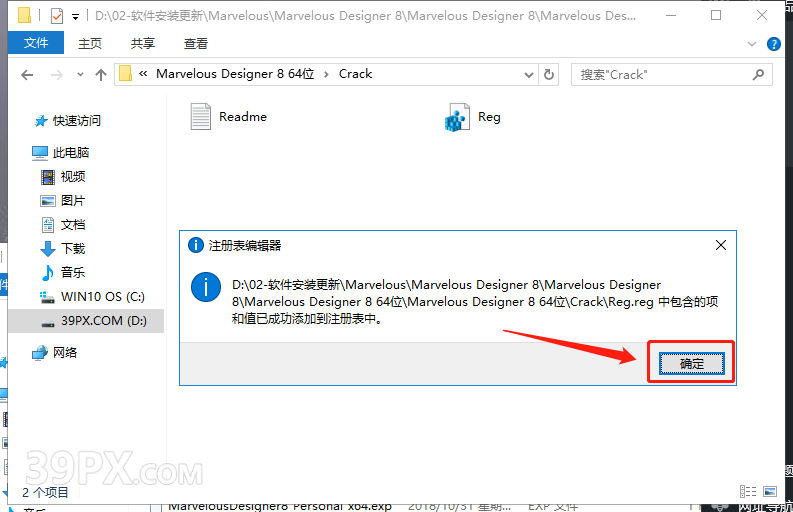Switch to the 查看 ribbon tab
Viewport: 793px width, 512px height.
coord(196,44)
